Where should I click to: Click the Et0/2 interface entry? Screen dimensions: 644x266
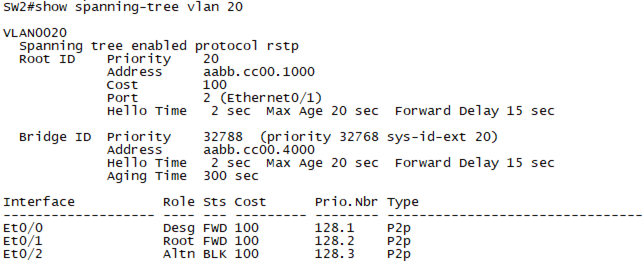pos(23,254)
